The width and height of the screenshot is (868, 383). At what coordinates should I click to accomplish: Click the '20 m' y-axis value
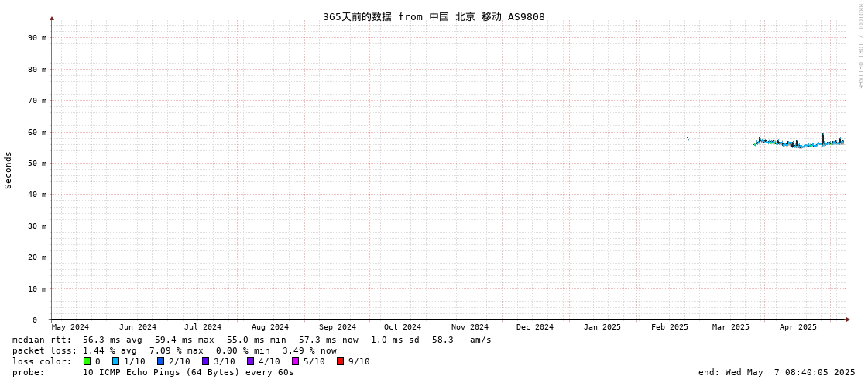(36, 257)
